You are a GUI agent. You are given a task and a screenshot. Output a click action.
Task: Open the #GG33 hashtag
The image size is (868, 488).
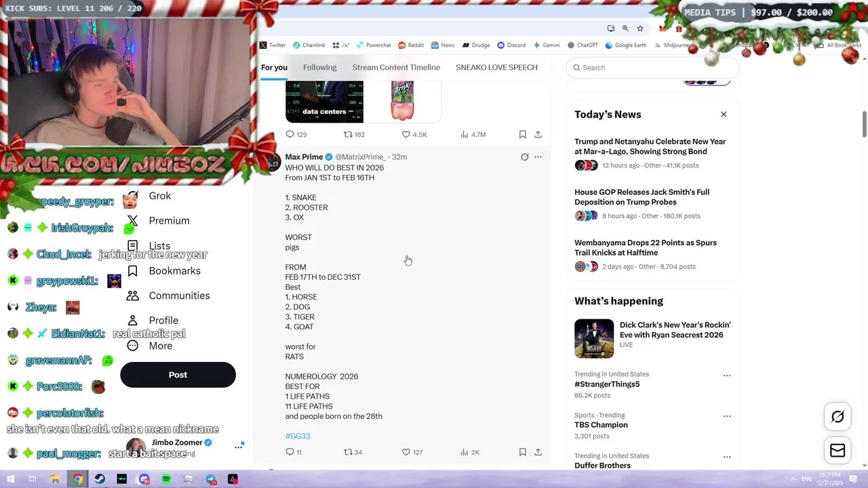(298, 436)
